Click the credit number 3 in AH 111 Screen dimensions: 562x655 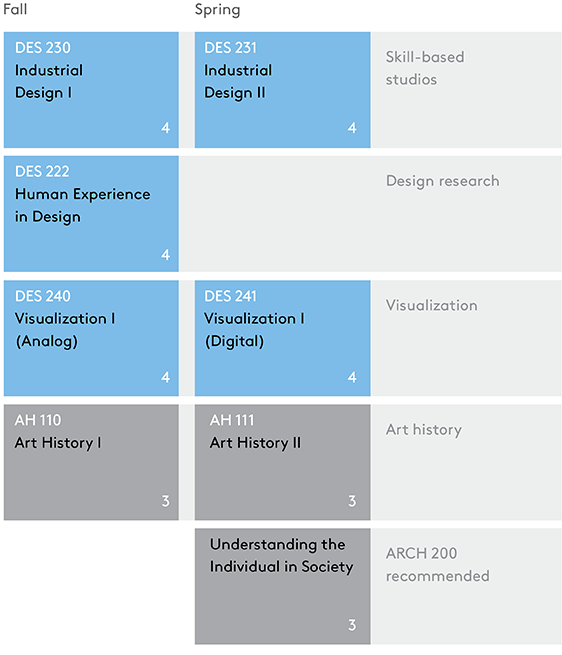(x=352, y=501)
